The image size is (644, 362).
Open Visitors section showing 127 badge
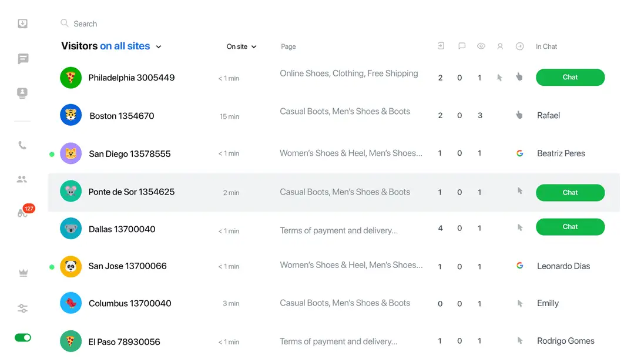click(22, 213)
